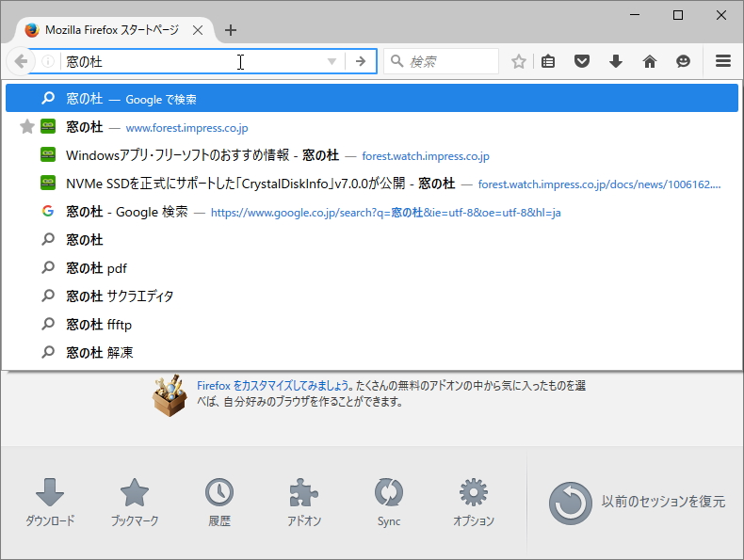This screenshot has height=560, width=744.
Task: Choose 窓の杜 サクラエディタ search suggestion
Action: pyautogui.click(x=372, y=296)
